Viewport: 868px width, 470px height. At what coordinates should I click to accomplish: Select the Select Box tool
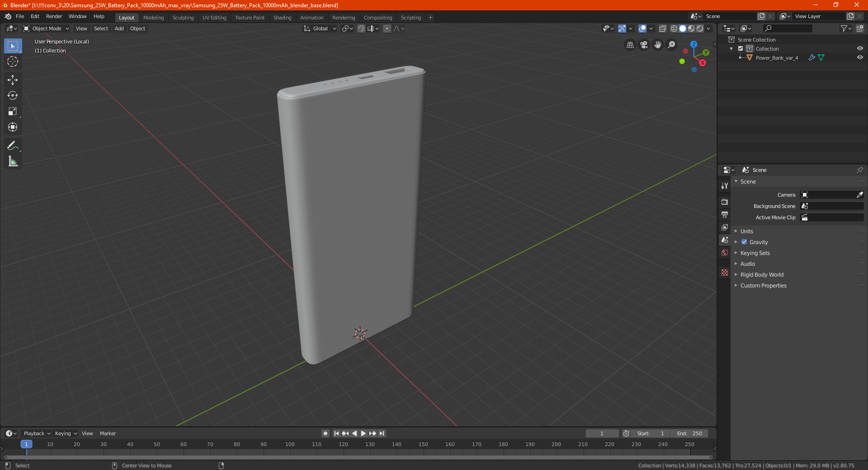click(13, 46)
